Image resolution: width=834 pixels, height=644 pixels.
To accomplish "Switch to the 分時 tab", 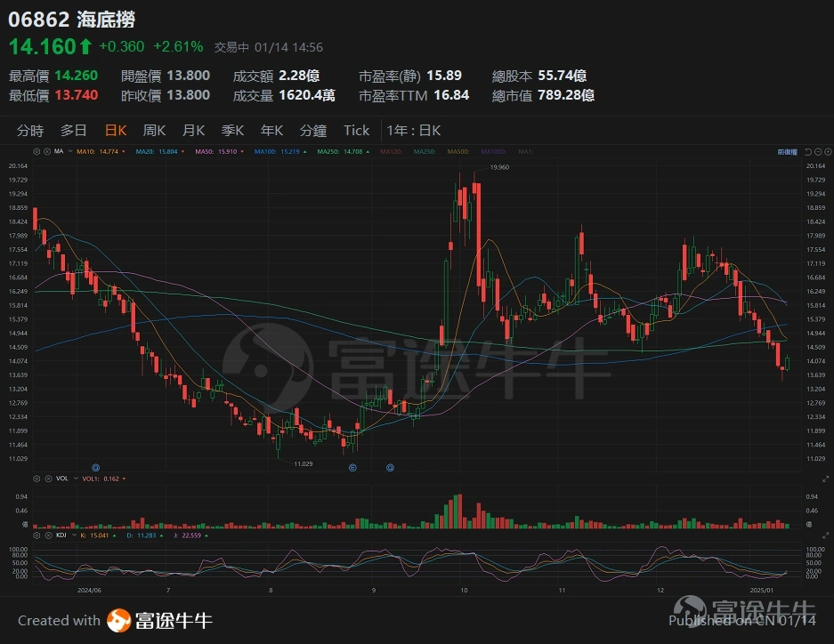I will pyautogui.click(x=29, y=131).
